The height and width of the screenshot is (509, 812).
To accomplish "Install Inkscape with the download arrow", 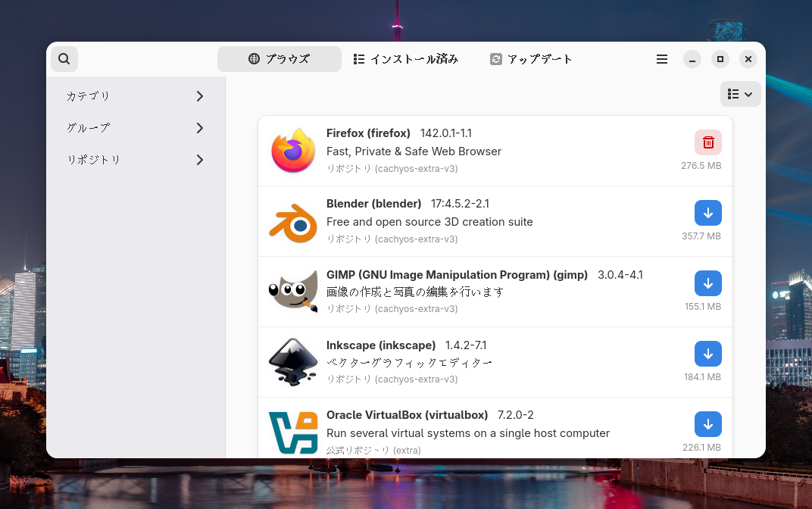I will click(708, 354).
